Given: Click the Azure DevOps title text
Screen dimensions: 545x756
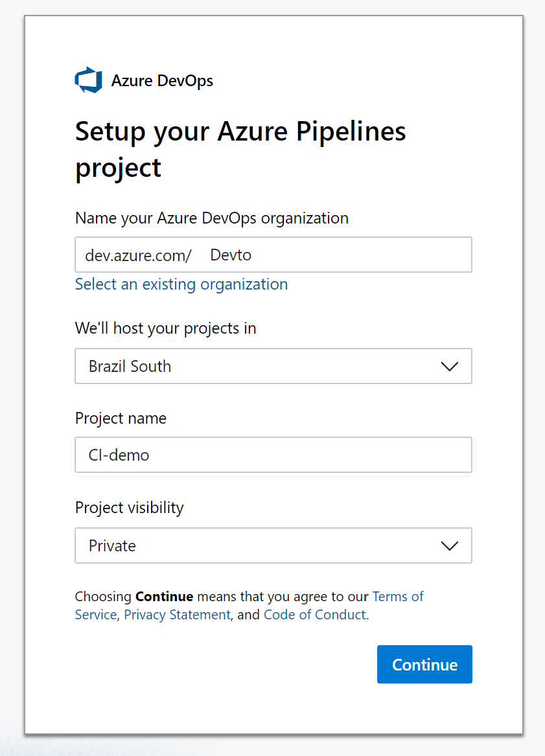Looking at the screenshot, I should [162, 80].
